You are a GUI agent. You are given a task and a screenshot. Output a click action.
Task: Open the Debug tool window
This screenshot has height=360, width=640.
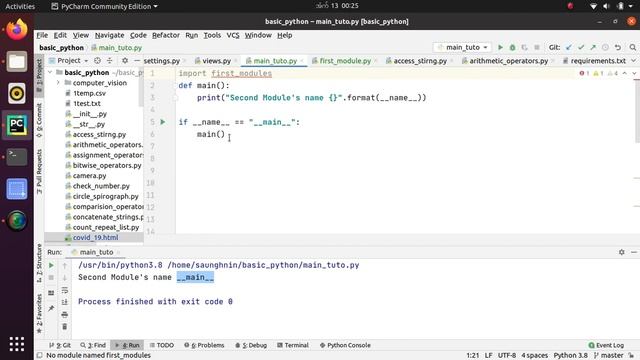point(251,345)
